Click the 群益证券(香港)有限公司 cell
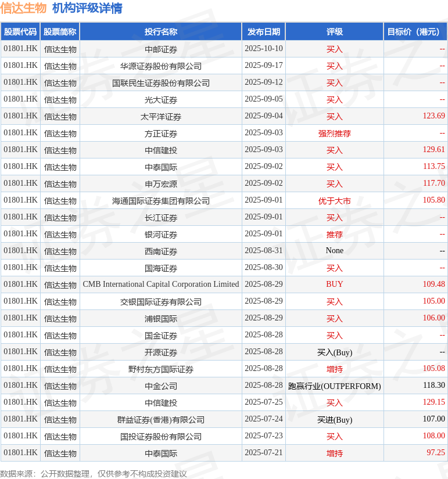Screen dimensions: 448x479 [161, 420]
